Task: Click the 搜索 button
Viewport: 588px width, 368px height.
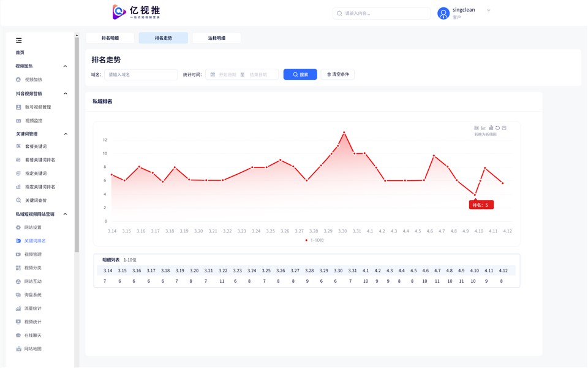Action: [300, 74]
